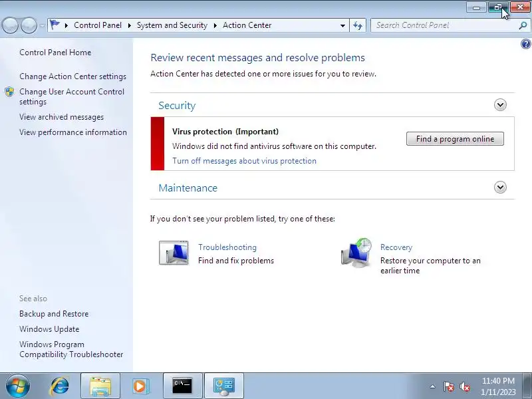Image resolution: width=532 pixels, height=399 pixels.
Task: Open the Recovery link
Action: (396, 247)
